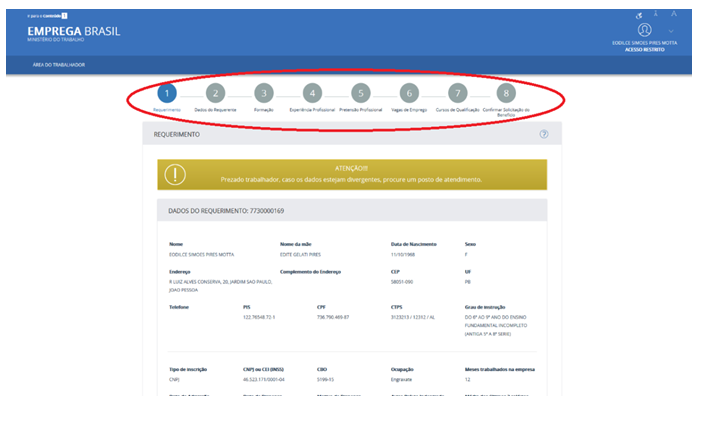Click step 1 Requerimento circle
Screen dimensions: 701x424
pyautogui.click(x=166, y=93)
